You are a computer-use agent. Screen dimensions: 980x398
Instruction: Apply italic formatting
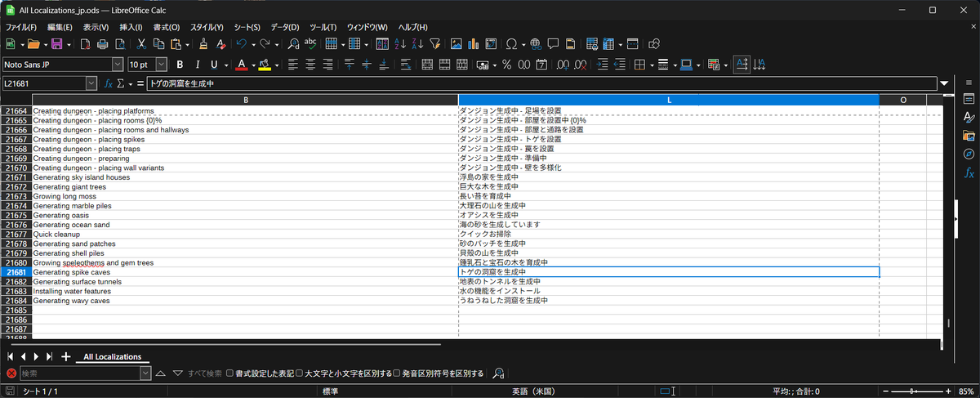[x=197, y=65]
